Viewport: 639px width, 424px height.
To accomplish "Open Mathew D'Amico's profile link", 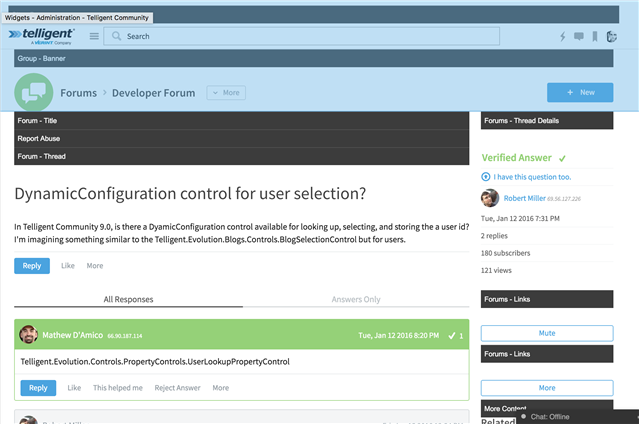I will [73, 335].
